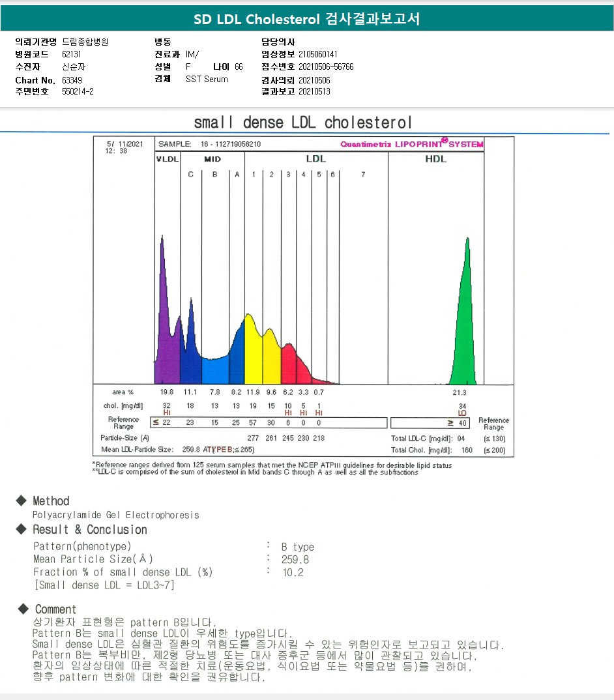Image resolution: width=614 pixels, height=700 pixels.
Task: Click the reception number '20210506-56766'
Action: (x=326, y=66)
